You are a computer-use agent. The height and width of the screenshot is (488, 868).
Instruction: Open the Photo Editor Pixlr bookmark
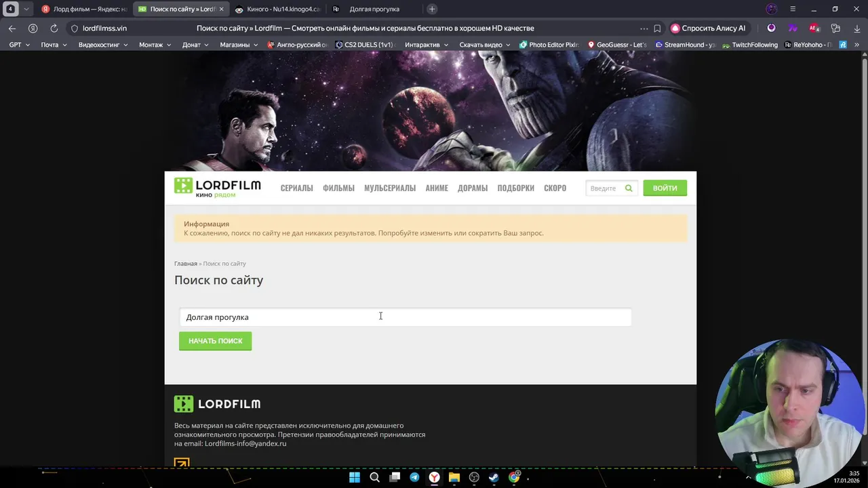click(548, 45)
